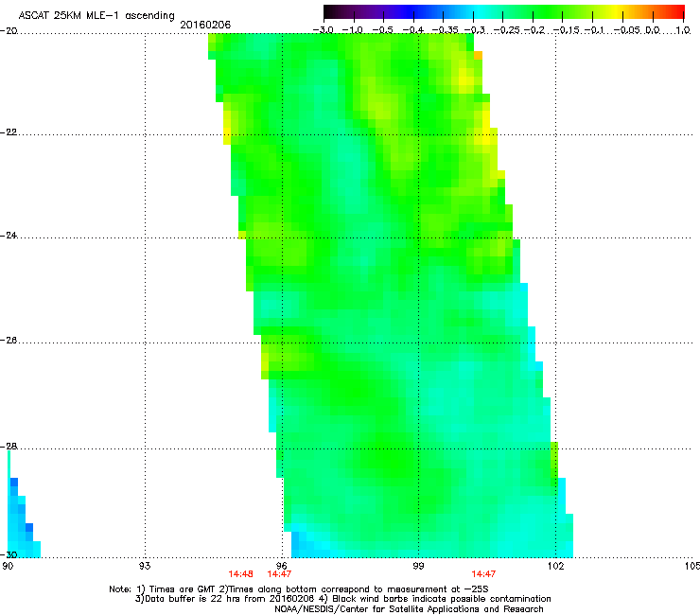Click the 'Note: 1) Times are GMT' line

pos(299,589)
